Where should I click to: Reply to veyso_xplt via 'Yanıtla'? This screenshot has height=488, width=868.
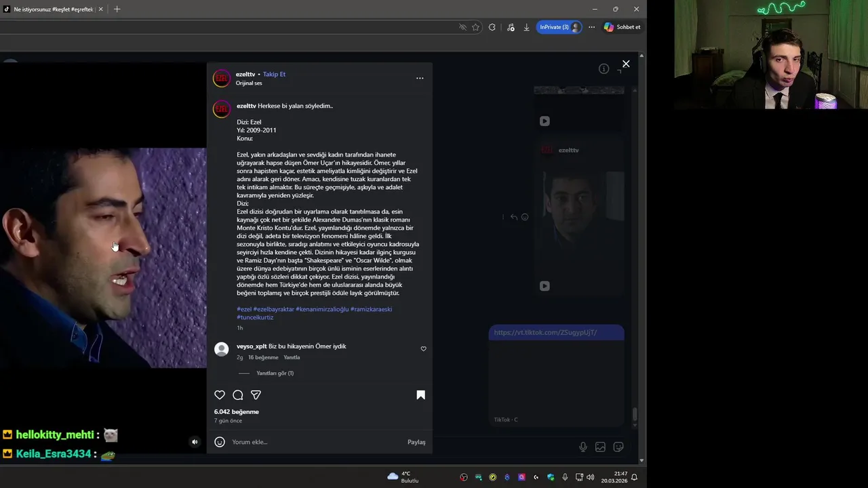[x=292, y=357]
